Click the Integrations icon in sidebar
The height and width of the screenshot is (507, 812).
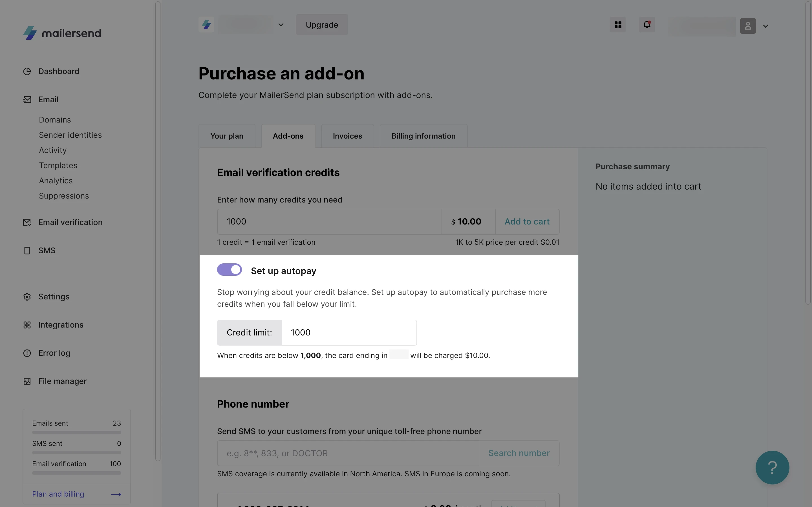(x=27, y=325)
